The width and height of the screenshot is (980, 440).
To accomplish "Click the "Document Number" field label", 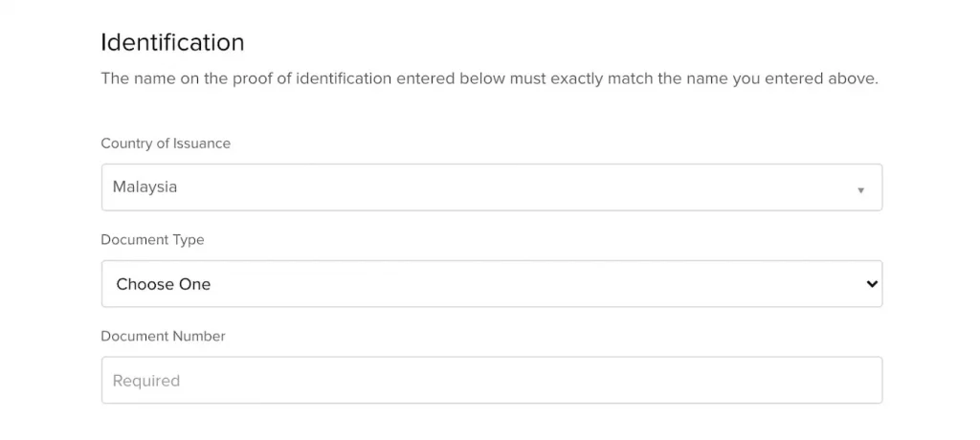I will tap(163, 337).
